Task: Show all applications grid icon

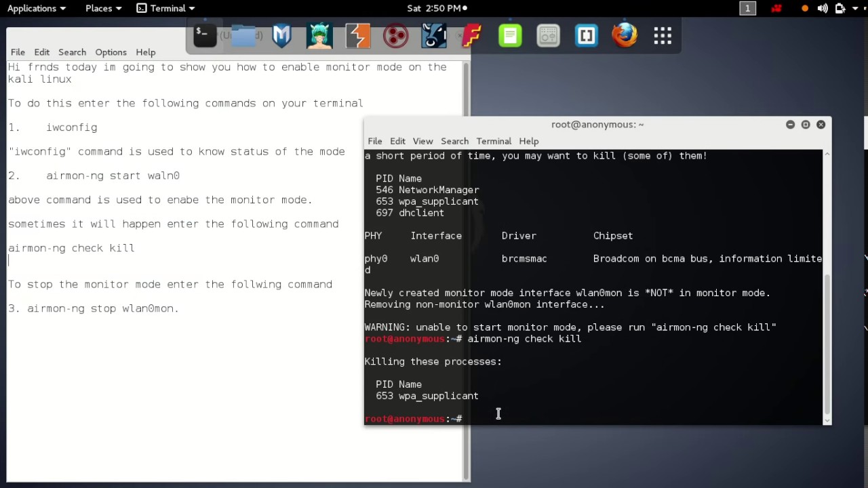Action: pos(663,35)
